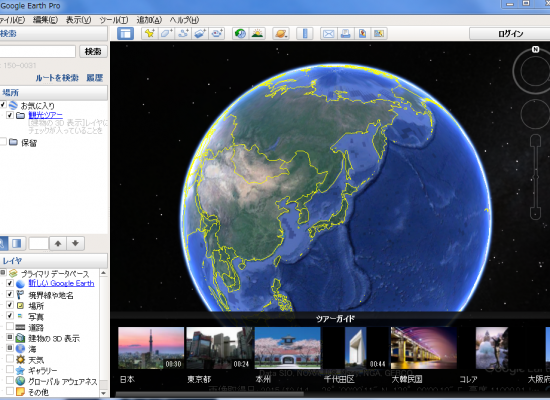The image size is (550, 400).
Task: Select the プライマリ データベース layers icon
Action: click(x=13, y=273)
